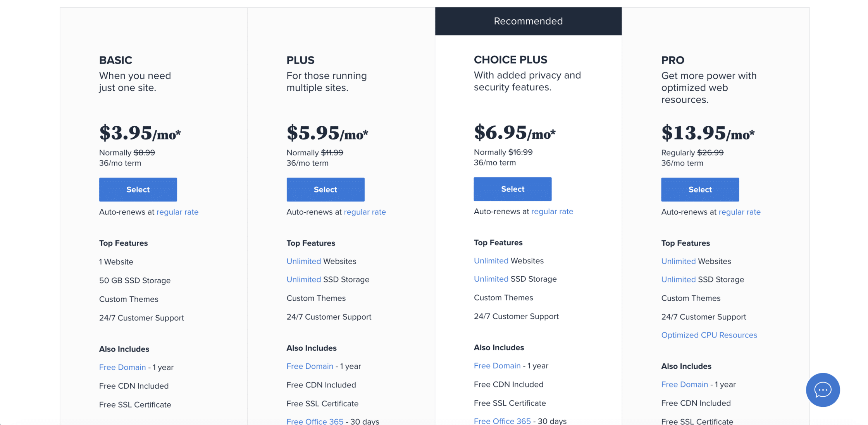This screenshot has height=425, width=868.
Task: Open the live chat bubble icon
Action: click(x=823, y=390)
